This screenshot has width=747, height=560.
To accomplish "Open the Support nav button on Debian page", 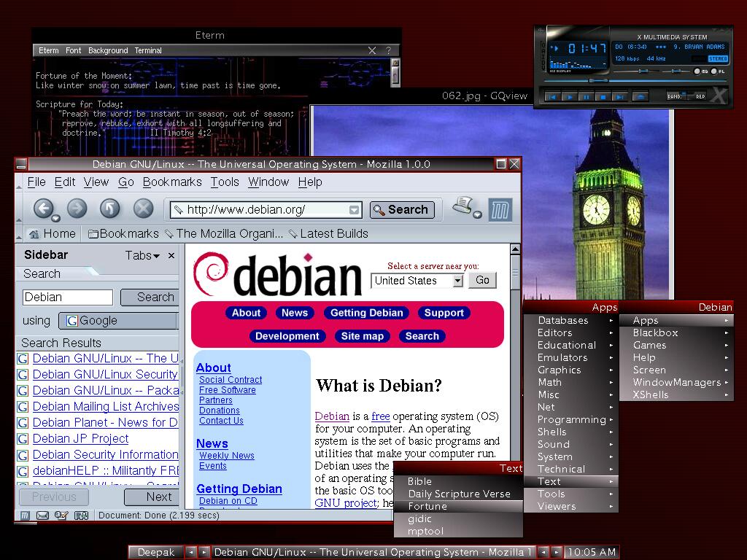I will coord(444,313).
